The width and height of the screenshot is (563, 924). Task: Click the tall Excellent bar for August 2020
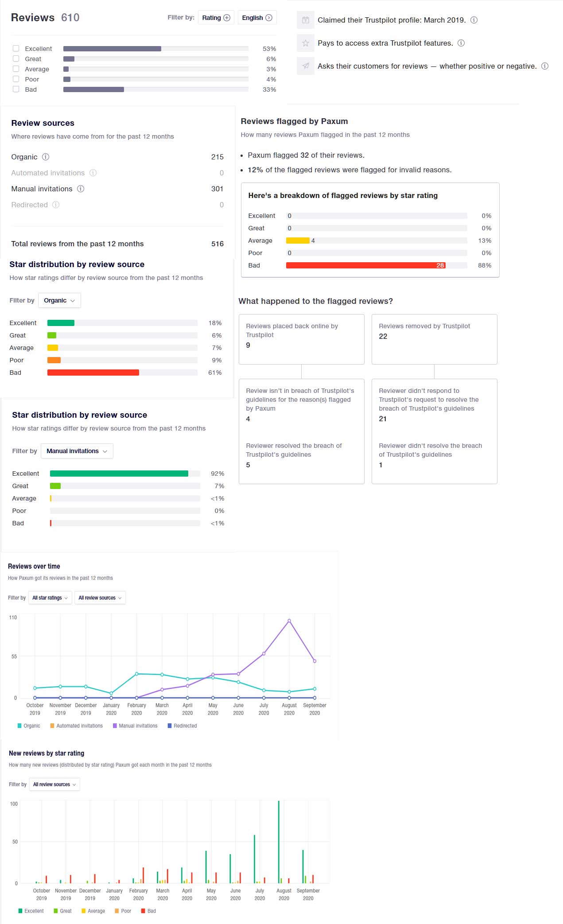click(x=279, y=842)
